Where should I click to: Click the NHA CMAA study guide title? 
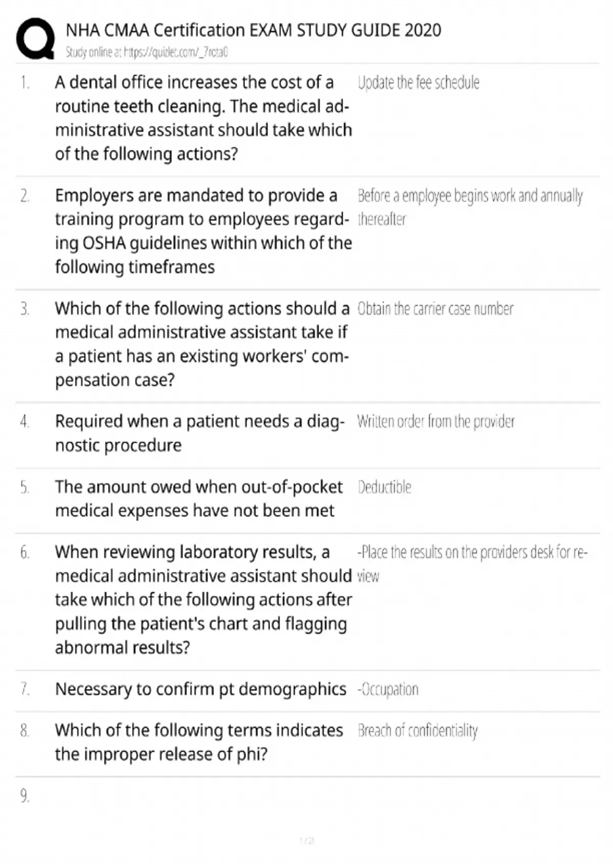253,31
